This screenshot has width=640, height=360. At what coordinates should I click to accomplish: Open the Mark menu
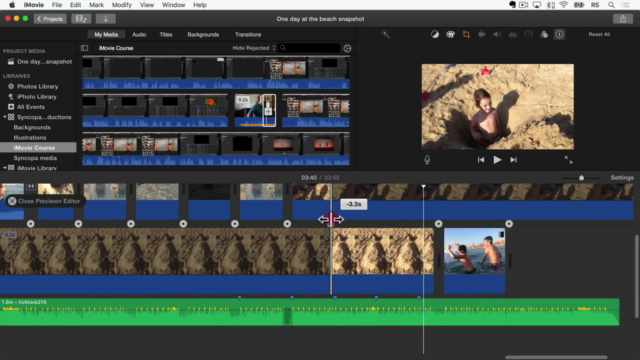pos(96,5)
